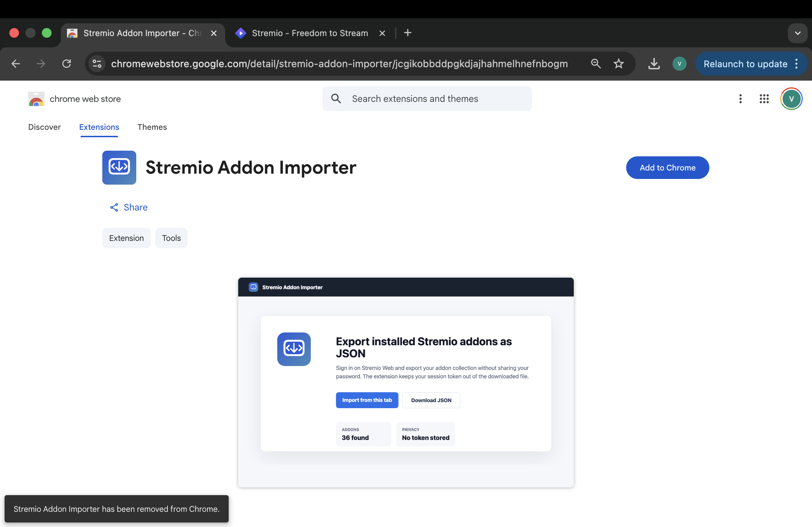Click the browser forward arrow

click(x=41, y=64)
